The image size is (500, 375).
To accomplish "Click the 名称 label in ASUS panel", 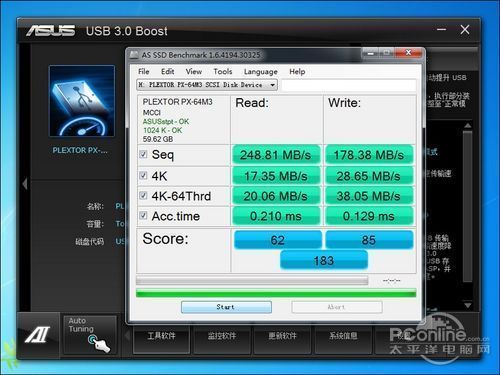I will click(x=95, y=206).
